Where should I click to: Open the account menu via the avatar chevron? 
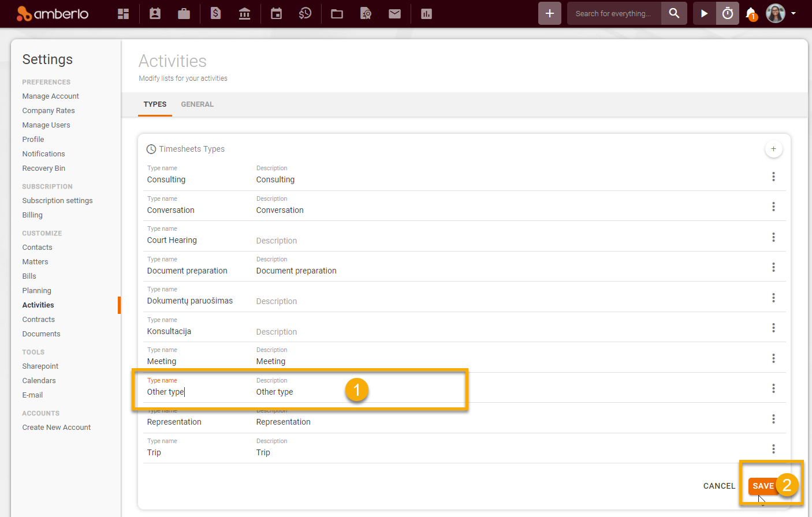[795, 13]
